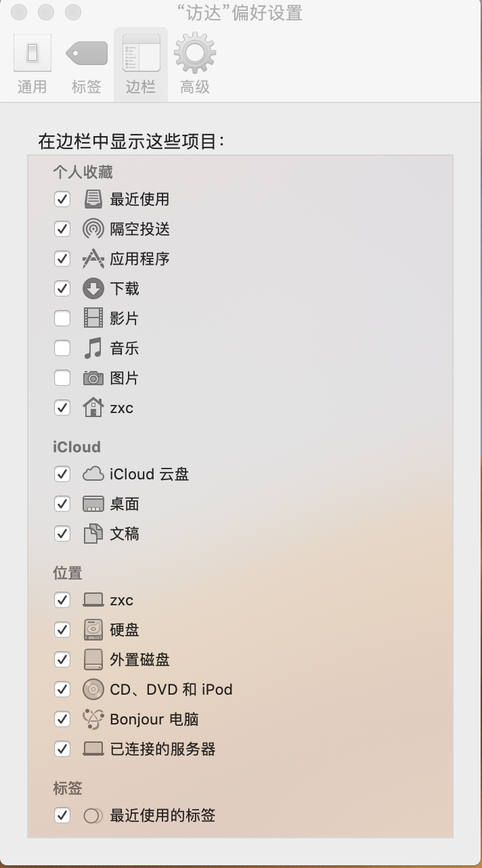Click the AirDrop (隔空投送) icon
The height and width of the screenshot is (868, 482).
[x=93, y=229]
